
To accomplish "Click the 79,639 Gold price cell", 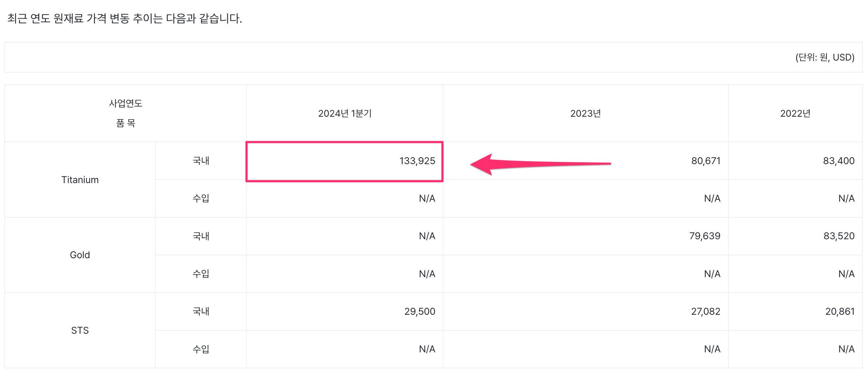I will pyautogui.click(x=704, y=236).
